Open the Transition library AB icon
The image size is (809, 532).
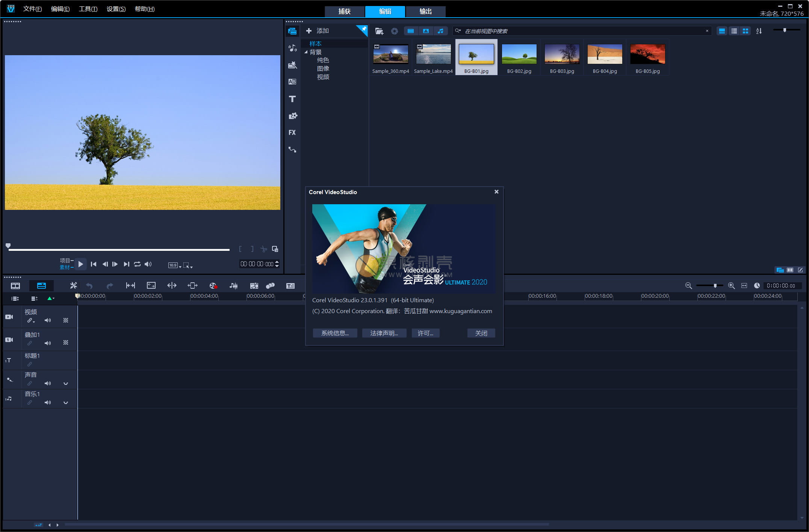pyautogui.click(x=292, y=81)
